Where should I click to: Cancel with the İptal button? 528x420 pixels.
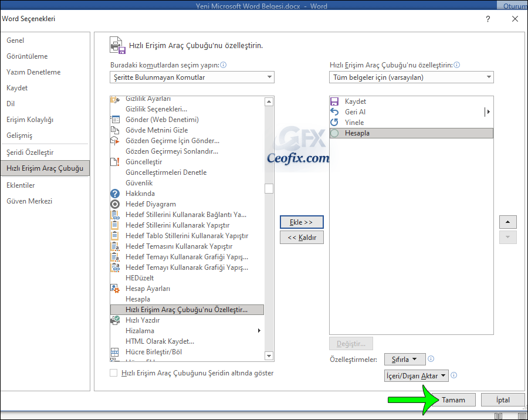point(503,400)
